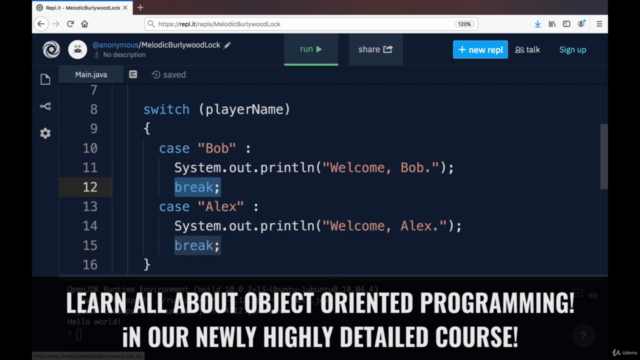The image size is (640, 360).
Task: Run the program with run button
Action: 311,49
